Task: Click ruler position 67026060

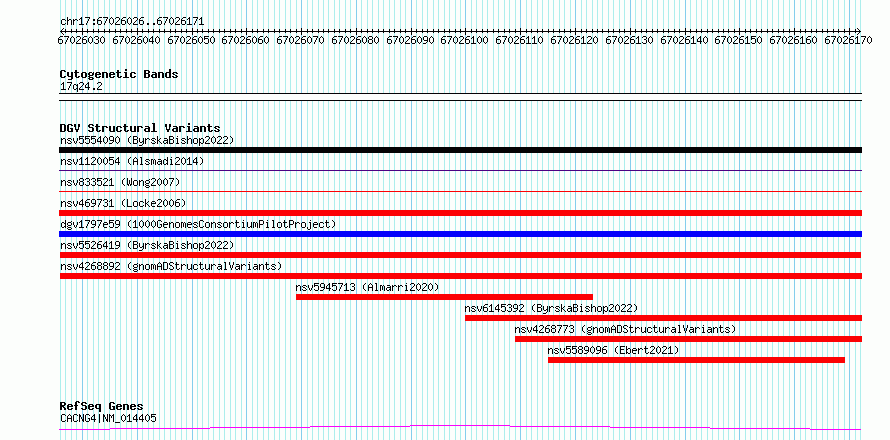Action: click(x=245, y=40)
